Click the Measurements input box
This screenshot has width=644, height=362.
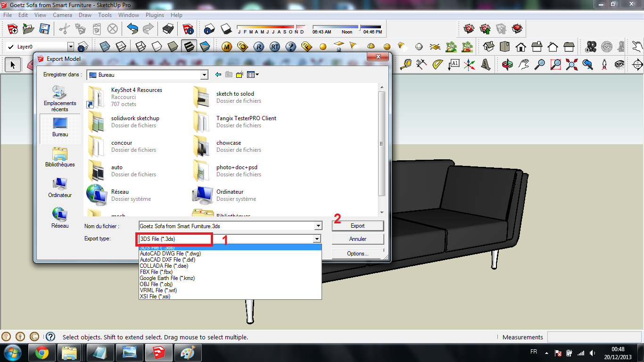[x=594, y=337]
